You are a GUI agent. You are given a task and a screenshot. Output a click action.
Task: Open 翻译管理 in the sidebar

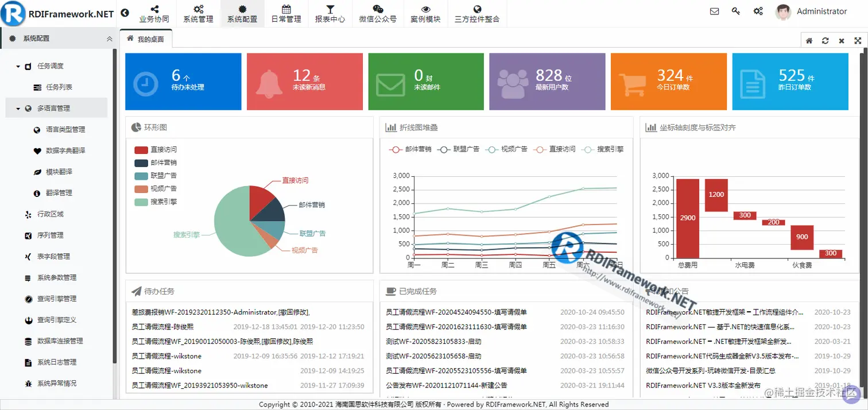59,193
